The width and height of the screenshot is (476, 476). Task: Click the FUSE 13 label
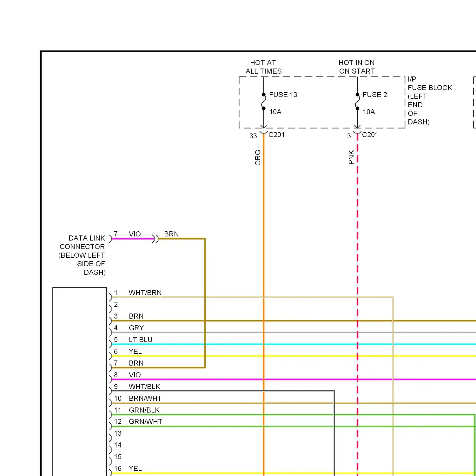[283, 95]
